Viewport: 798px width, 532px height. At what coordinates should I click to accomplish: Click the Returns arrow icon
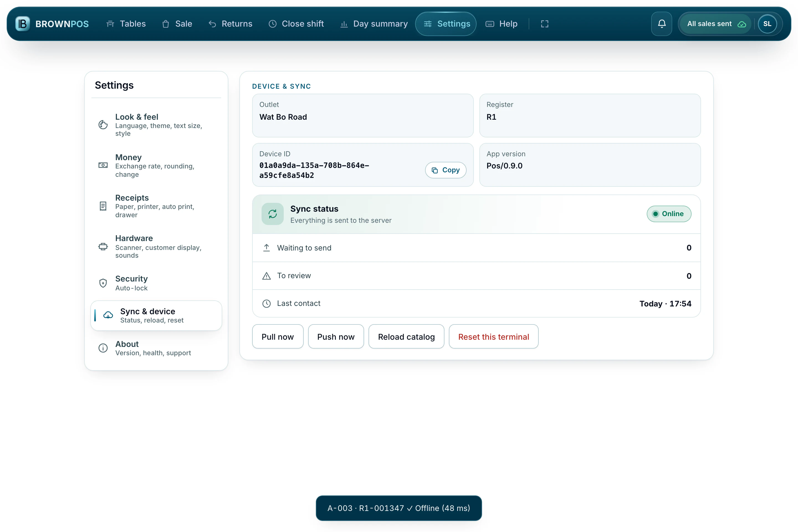213,24
